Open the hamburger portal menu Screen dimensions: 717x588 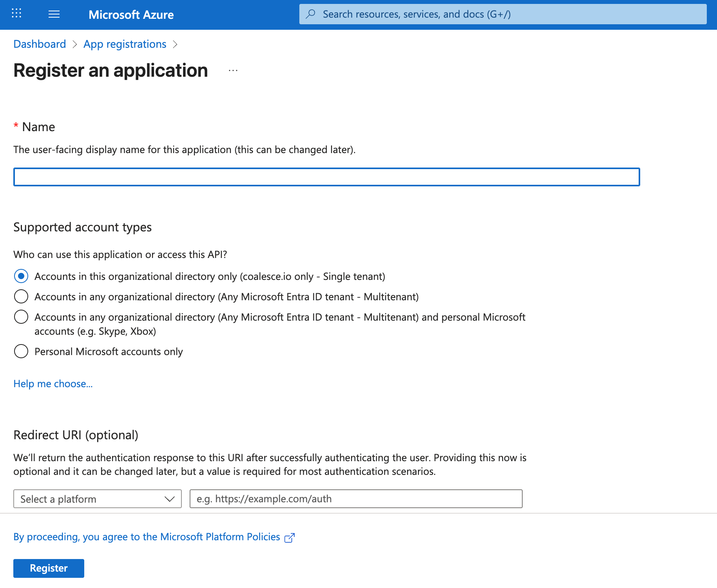click(54, 14)
